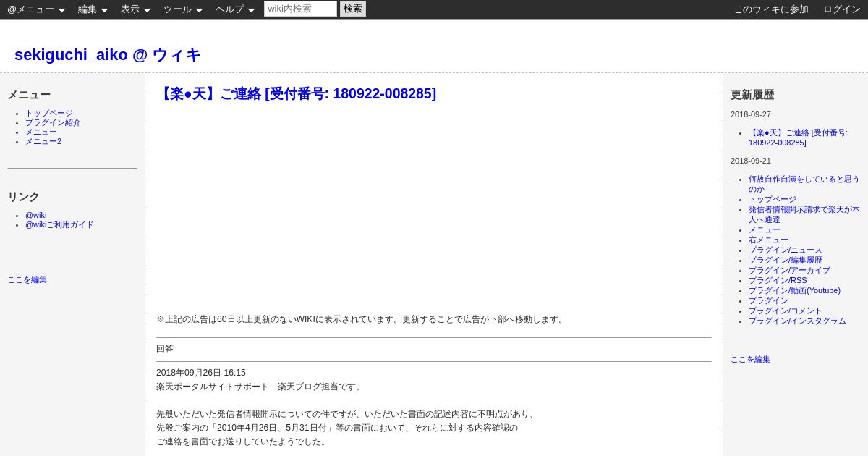
Task: Open the ヘルプ dropdown menu
Action: coord(235,9)
